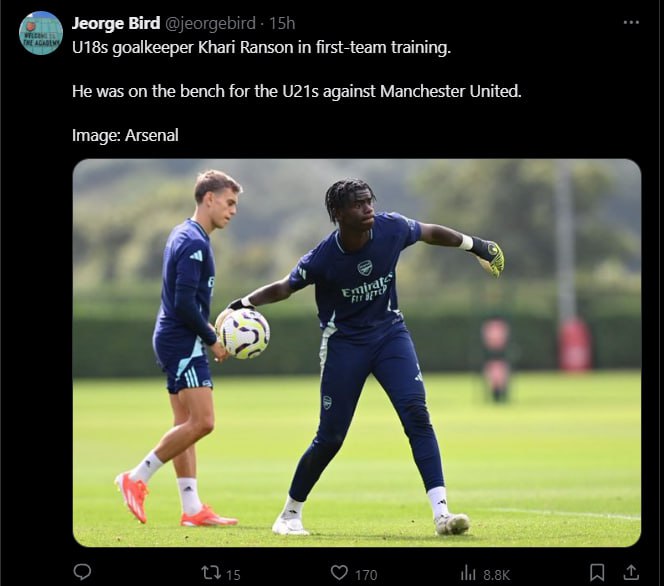This screenshot has width=664, height=586.
Task: Like the post with the heart icon
Action: 339,573
